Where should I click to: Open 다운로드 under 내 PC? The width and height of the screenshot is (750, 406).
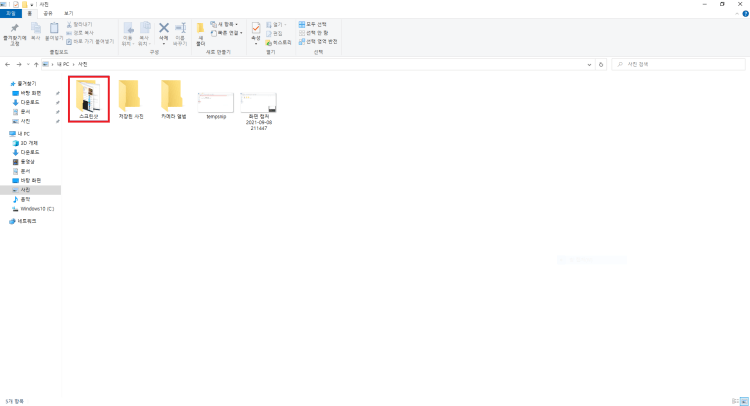26,153
